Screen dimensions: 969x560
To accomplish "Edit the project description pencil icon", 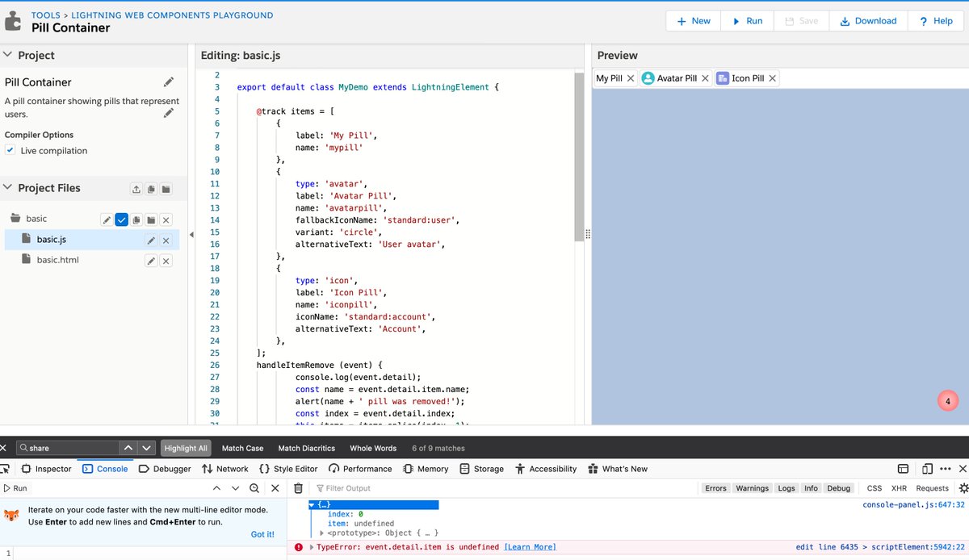I will (168, 112).
